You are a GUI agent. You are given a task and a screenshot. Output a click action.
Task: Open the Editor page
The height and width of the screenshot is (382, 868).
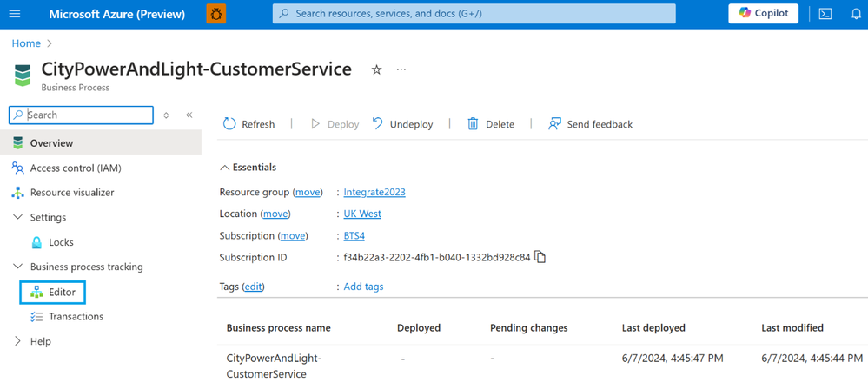53,292
